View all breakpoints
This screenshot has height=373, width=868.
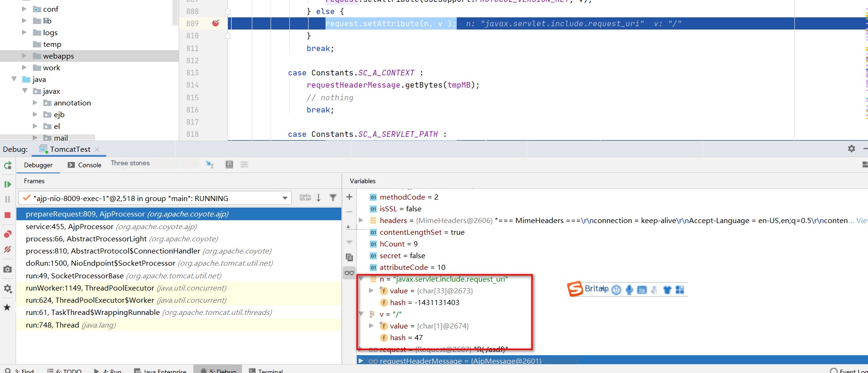pos(8,234)
